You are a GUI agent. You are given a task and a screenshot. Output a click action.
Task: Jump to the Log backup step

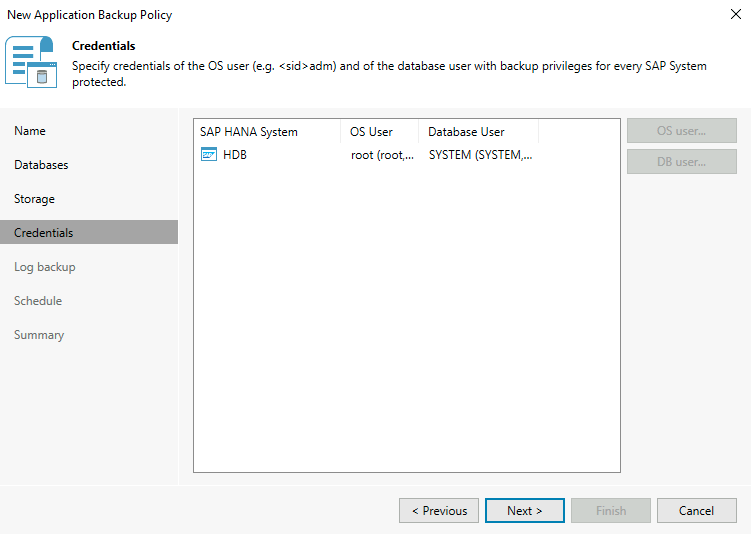coord(44,267)
